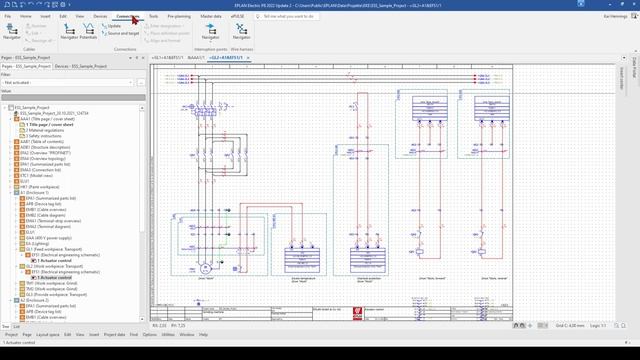The height and width of the screenshot is (360, 640).
Task: Open the Utilities menu
Action: (x=168, y=335)
